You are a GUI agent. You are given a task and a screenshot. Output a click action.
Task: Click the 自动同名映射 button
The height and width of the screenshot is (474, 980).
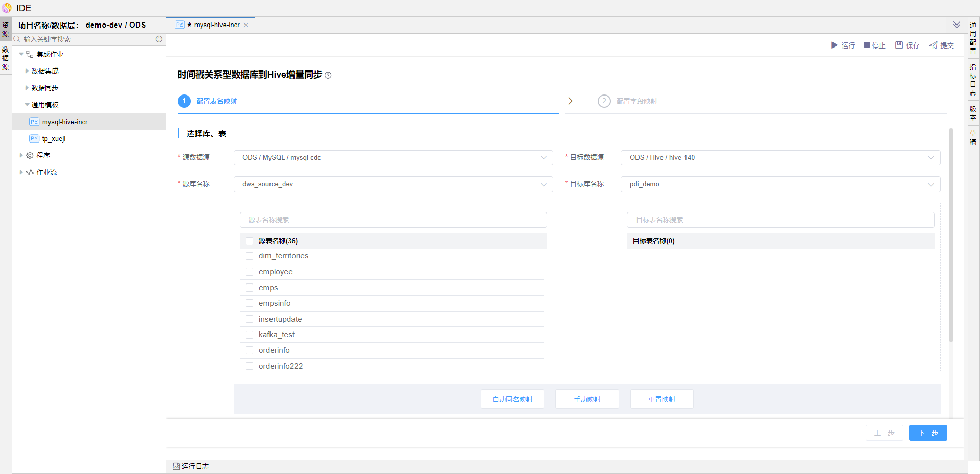(512, 399)
